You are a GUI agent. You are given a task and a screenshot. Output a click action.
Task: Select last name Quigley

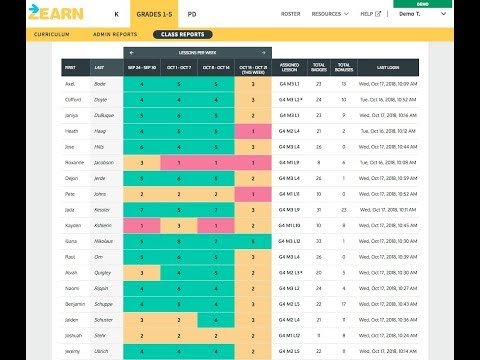(x=102, y=273)
